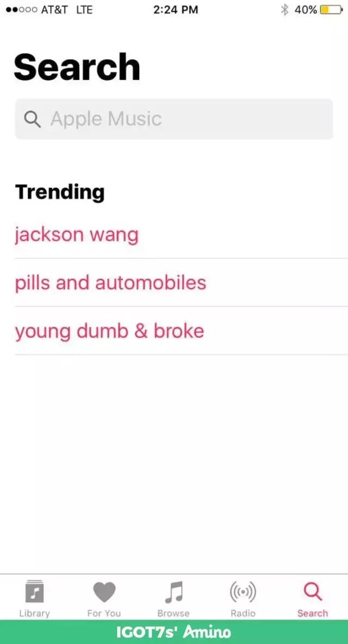348x644 pixels.
Task: Tap the AT&T carrier label
Action: 54,10
